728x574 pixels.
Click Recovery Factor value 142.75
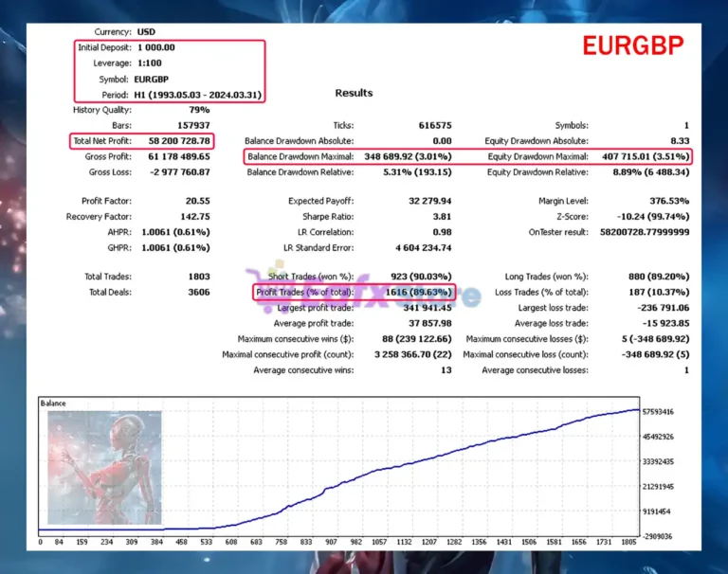coord(195,217)
